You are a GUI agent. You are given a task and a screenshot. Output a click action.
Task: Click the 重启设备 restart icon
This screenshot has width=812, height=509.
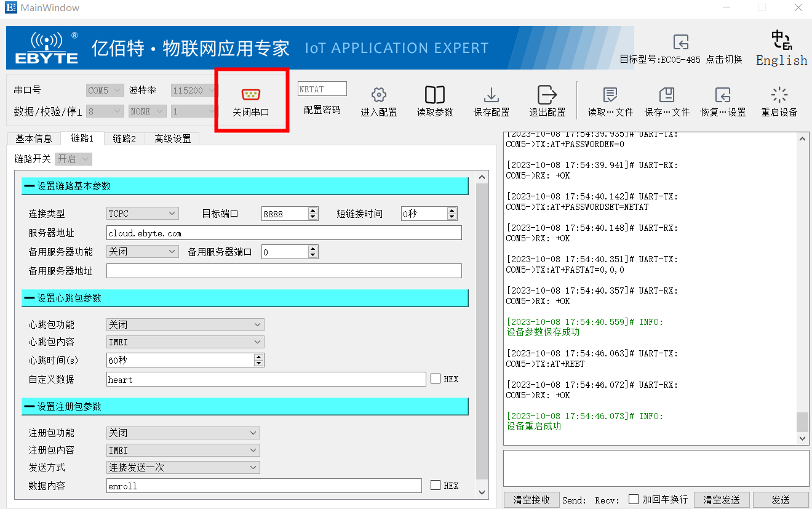(779, 95)
